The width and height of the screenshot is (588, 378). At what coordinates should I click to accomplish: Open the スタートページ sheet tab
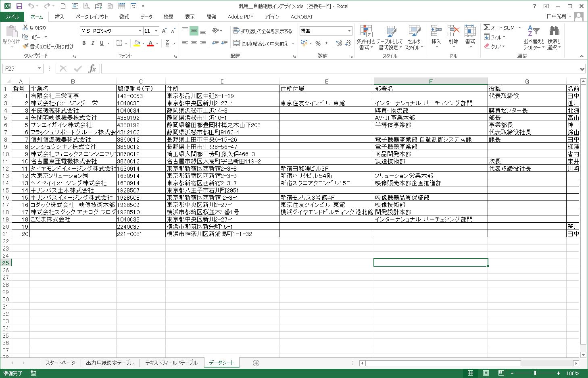(x=60, y=363)
